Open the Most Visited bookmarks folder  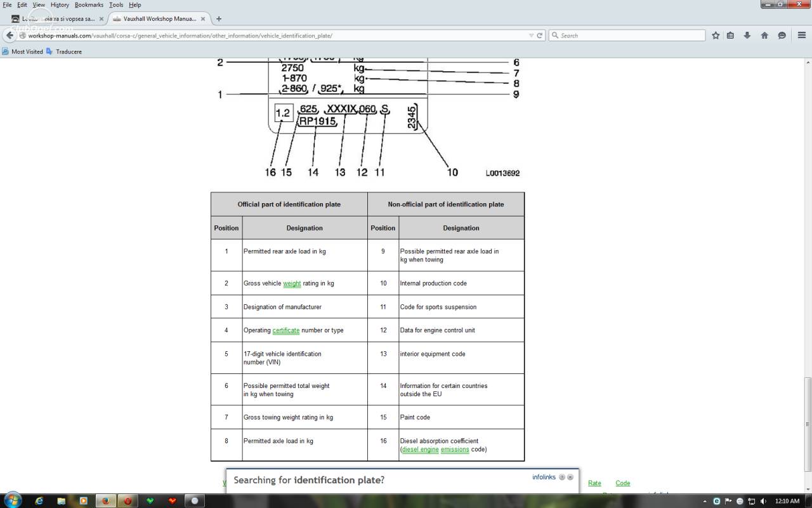click(23, 51)
